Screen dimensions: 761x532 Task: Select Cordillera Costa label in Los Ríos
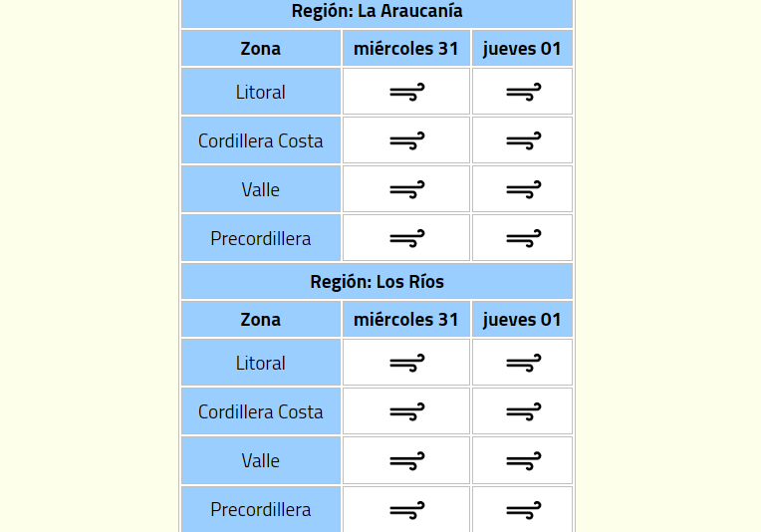pos(261,411)
